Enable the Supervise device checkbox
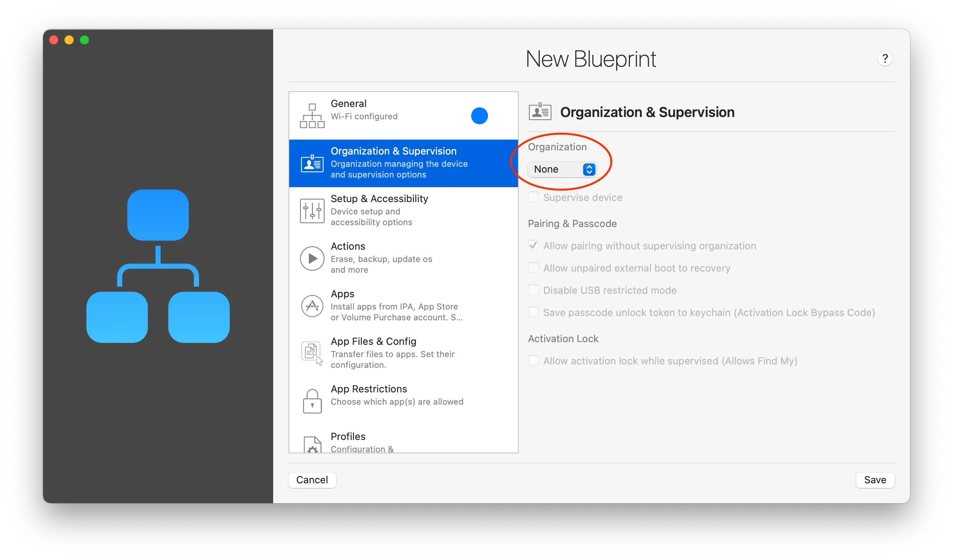Screen dimensions: 953x560 click(533, 197)
